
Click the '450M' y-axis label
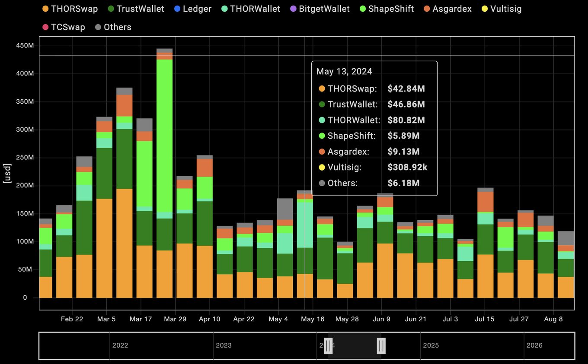coord(25,46)
